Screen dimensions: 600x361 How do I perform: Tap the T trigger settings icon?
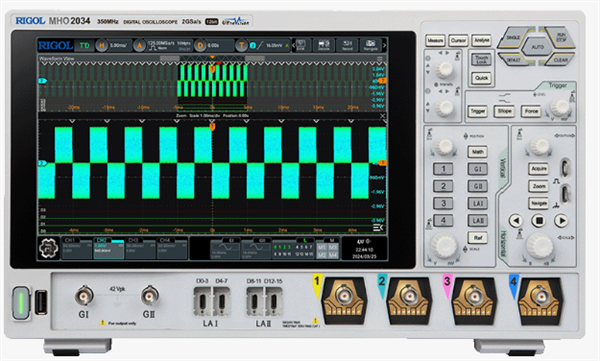241,46
